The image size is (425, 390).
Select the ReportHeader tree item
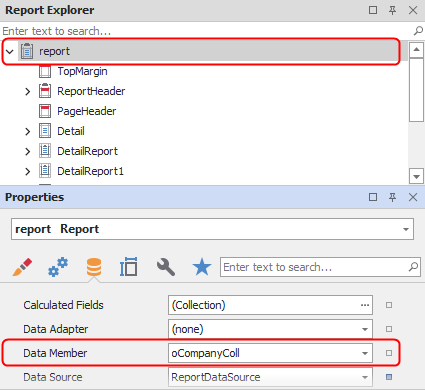(x=91, y=91)
